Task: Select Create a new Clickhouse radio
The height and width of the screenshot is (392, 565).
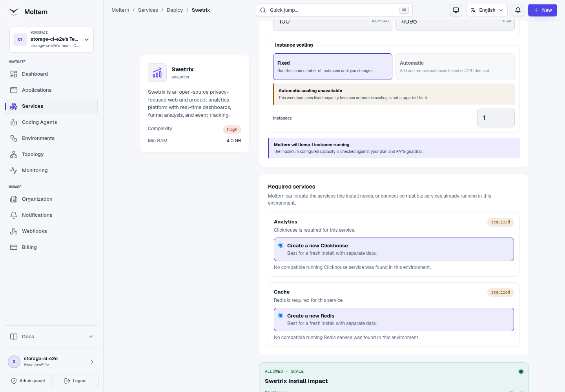Action: pos(281,245)
